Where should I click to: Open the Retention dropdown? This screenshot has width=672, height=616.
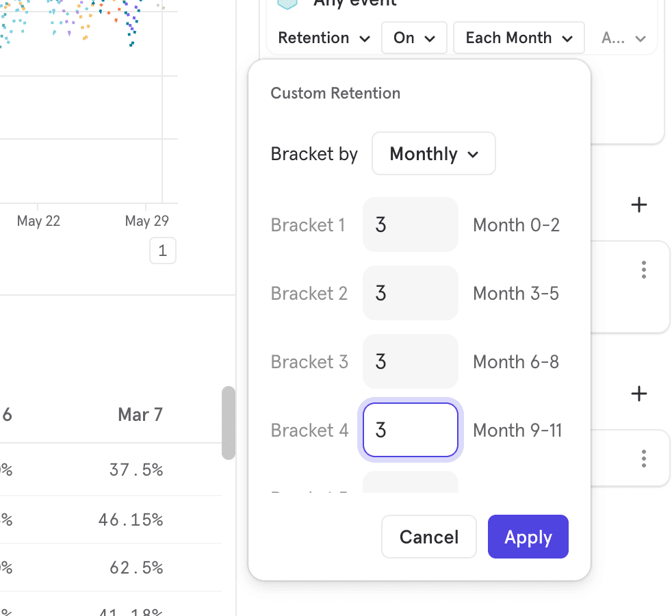click(324, 38)
